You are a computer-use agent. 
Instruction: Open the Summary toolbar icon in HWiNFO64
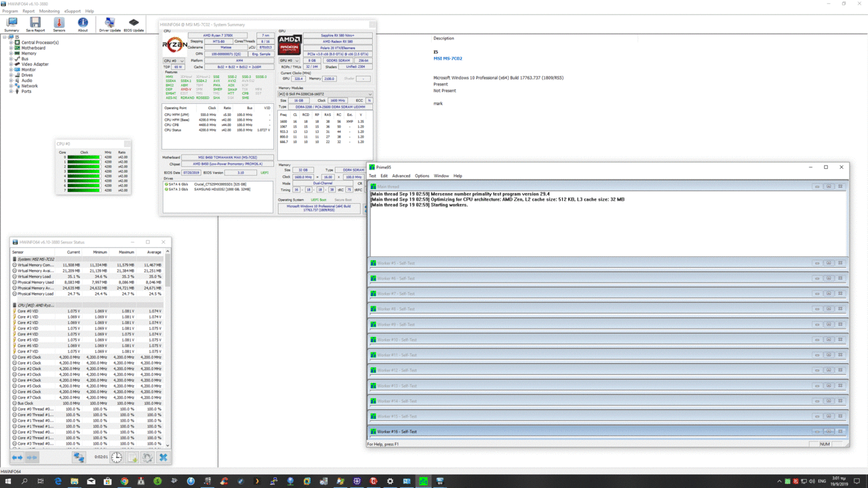12,24
